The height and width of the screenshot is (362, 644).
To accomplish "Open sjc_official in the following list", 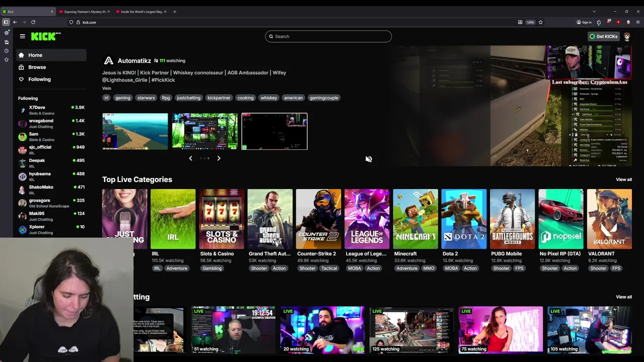I will click(50, 150).
